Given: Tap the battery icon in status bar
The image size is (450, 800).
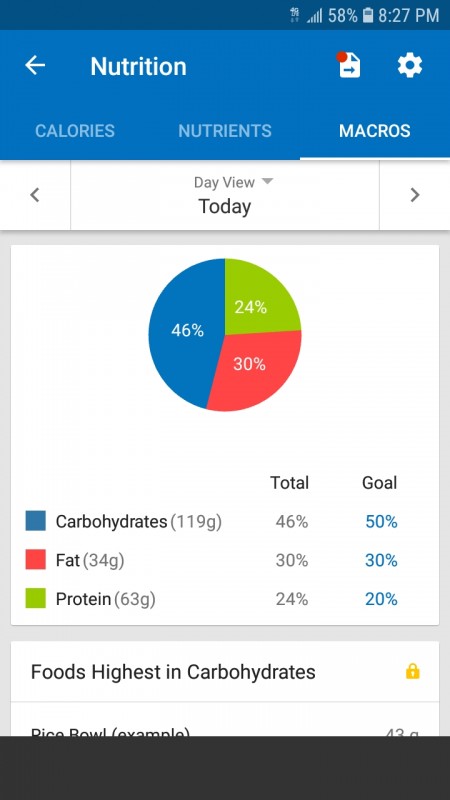Looking at the screenshot, I should (x=367, y=15).
